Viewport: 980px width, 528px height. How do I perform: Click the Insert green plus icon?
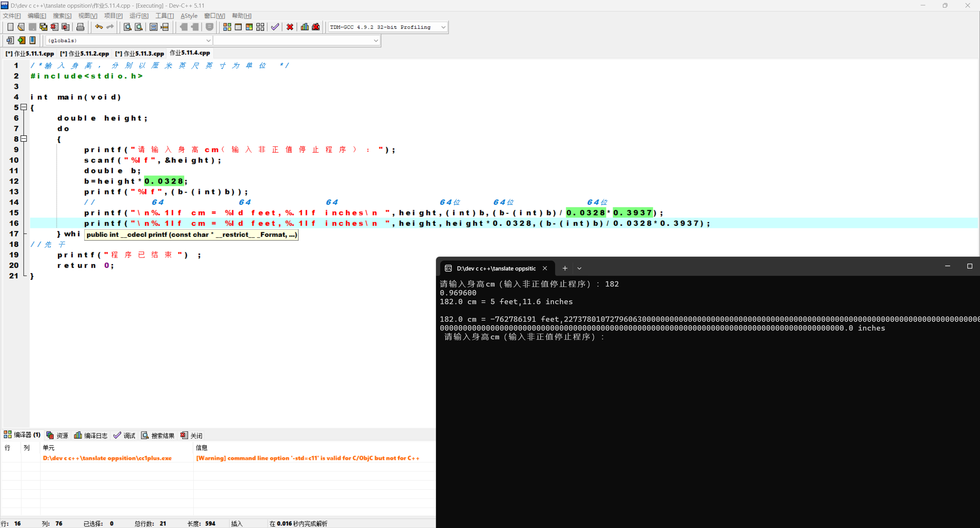pyautogui.click(x=21, y=40)
